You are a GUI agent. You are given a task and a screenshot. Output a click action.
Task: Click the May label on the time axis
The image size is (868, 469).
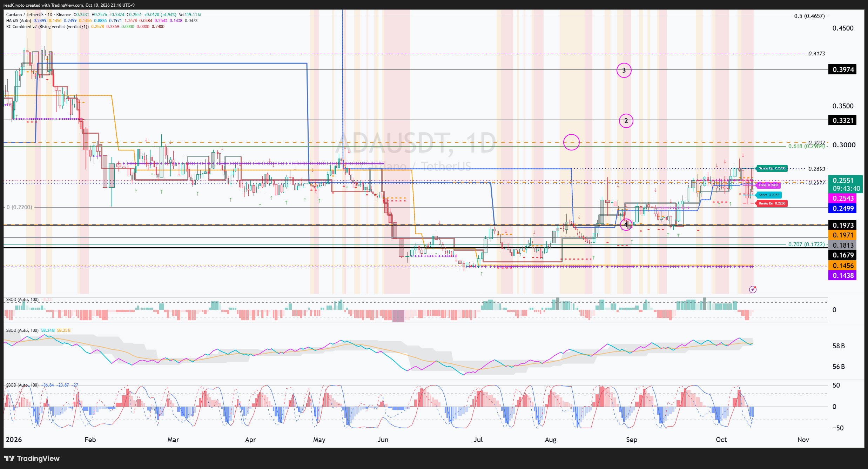tap(319, 440)
